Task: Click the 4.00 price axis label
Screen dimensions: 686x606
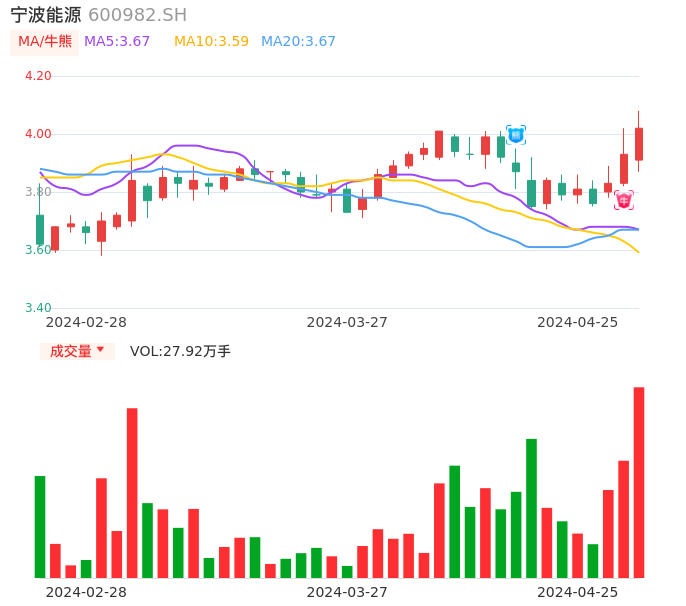Action: click(x=38, y=134)
